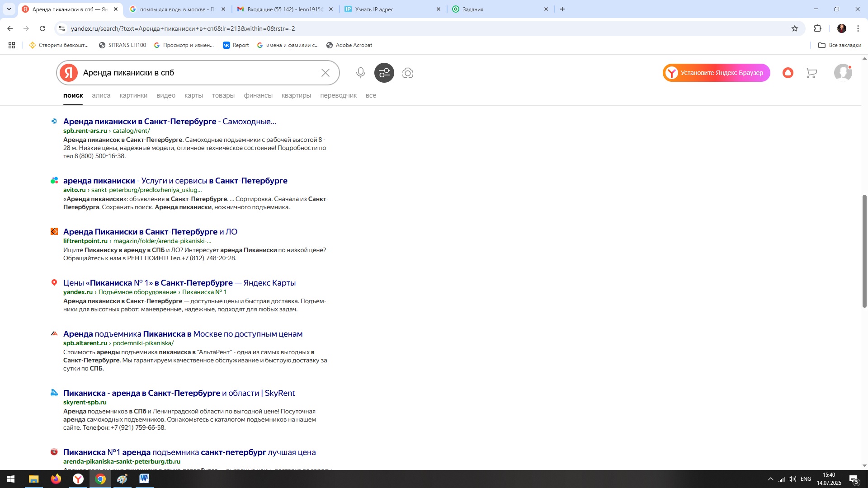The height and width of the screenshot is (488, 868).
Task: Open new browser tab with plus
Action: pyautogui.click(x=562, y=9)
